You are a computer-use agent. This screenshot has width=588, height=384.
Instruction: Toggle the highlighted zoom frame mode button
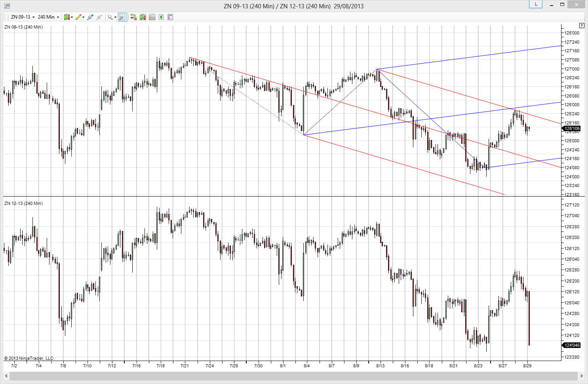pyautogui.click(x=122, y=17)
